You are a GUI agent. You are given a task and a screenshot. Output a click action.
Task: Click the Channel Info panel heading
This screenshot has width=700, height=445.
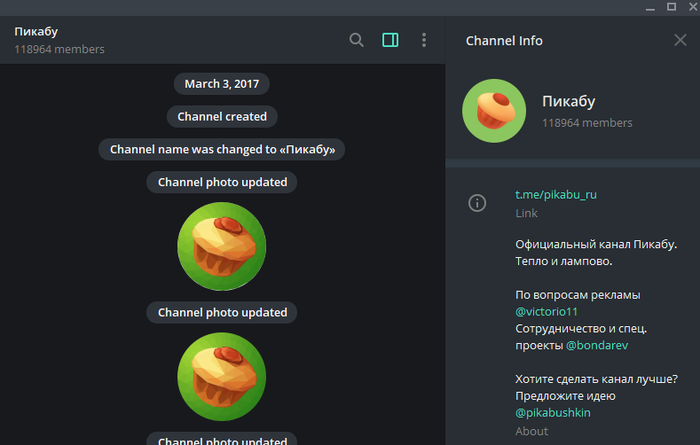(504, 41)
